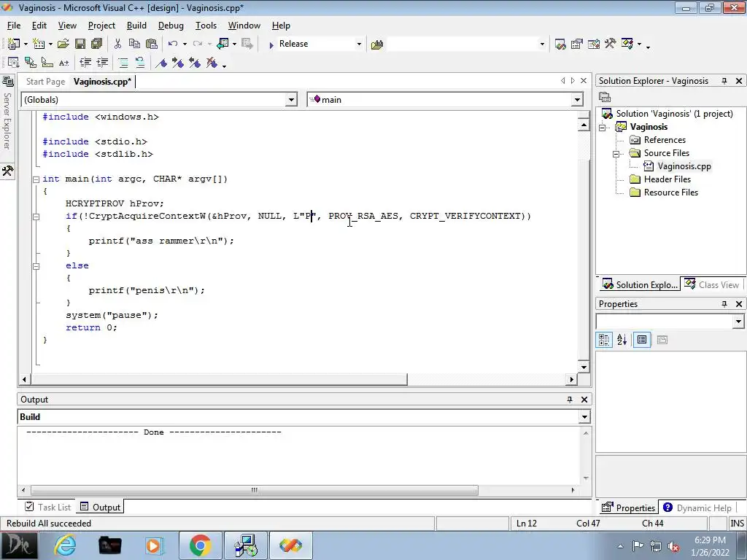Click the Toolbox hammer-and-wrench toolbar icon
The width and height of the screenshot is (747, 560).
pos(611,44)
